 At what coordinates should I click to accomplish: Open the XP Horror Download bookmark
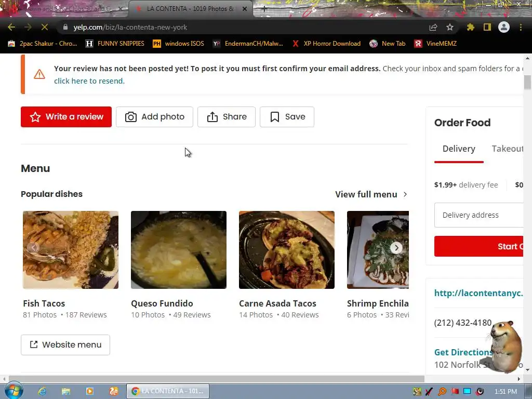click(326, 44)
